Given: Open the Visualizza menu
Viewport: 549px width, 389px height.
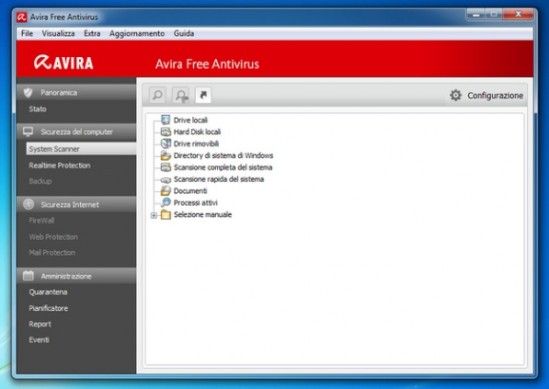Looking at the screenshot, I should coord(58,33).
